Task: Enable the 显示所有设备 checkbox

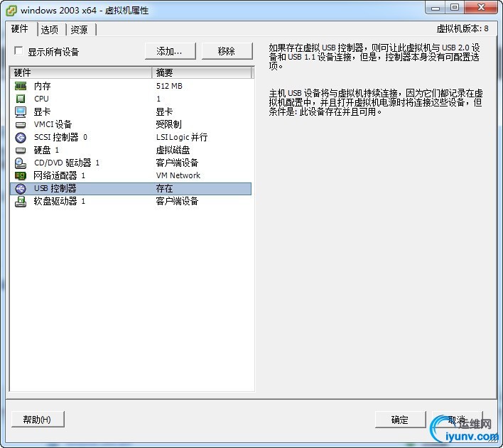Action: pos(18,50)
